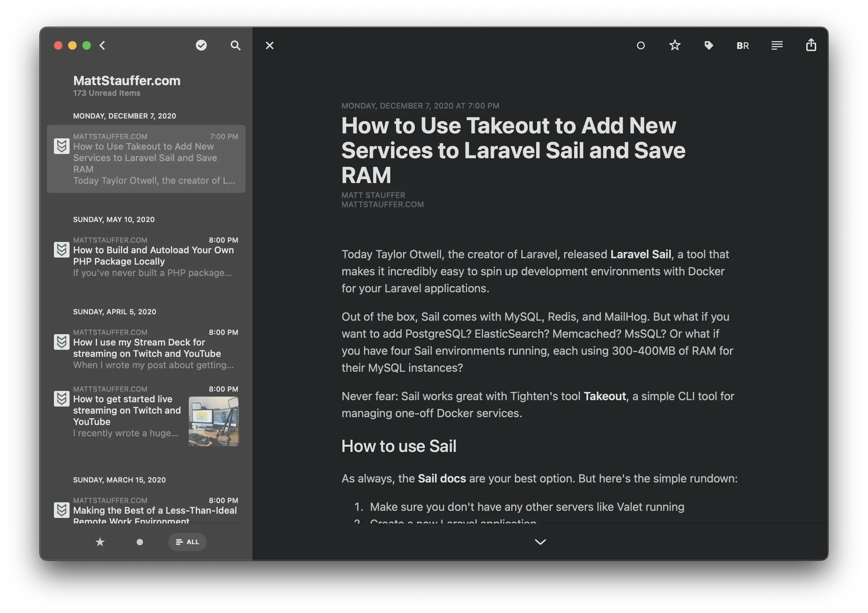Click the feed icon beside PHP Package article
This screenshot has width=868, height=613.
62,249
